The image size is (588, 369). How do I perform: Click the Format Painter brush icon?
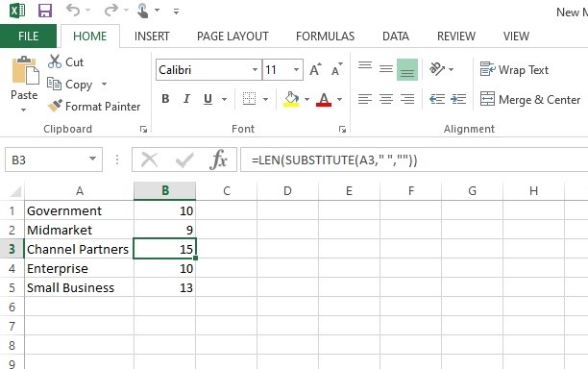point(55,106)
